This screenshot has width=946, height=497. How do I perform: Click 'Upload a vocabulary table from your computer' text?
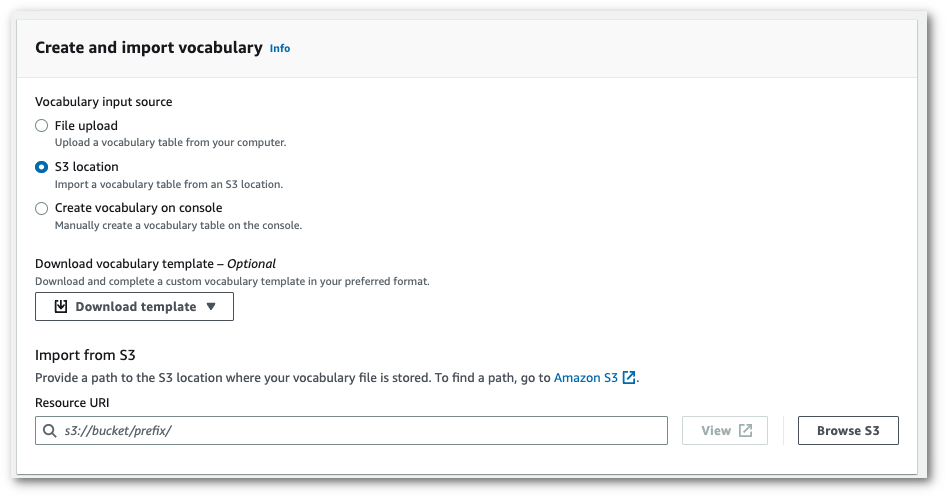point(170,142)
